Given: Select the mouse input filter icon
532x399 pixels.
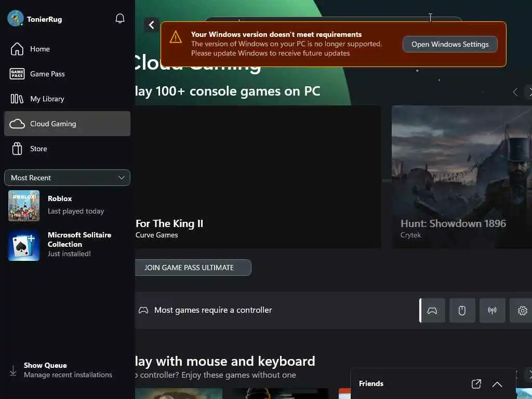Looking at the screenshot, I should click(x=462, y=311).
